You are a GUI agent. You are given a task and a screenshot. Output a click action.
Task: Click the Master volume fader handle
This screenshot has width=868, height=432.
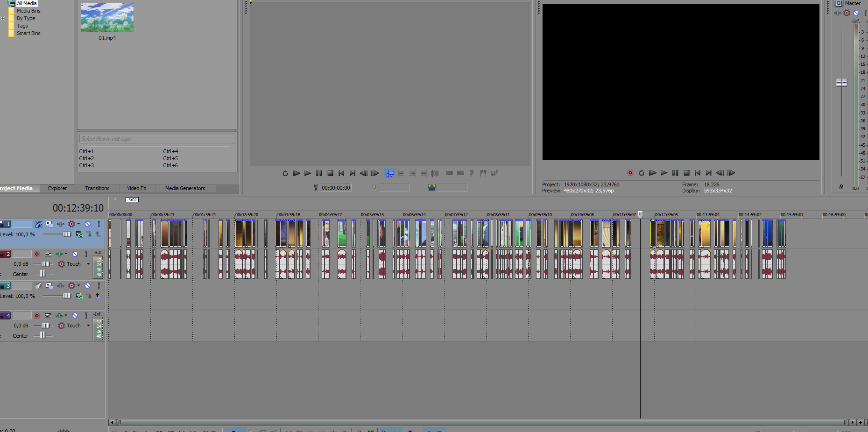[x=841, y=82]
